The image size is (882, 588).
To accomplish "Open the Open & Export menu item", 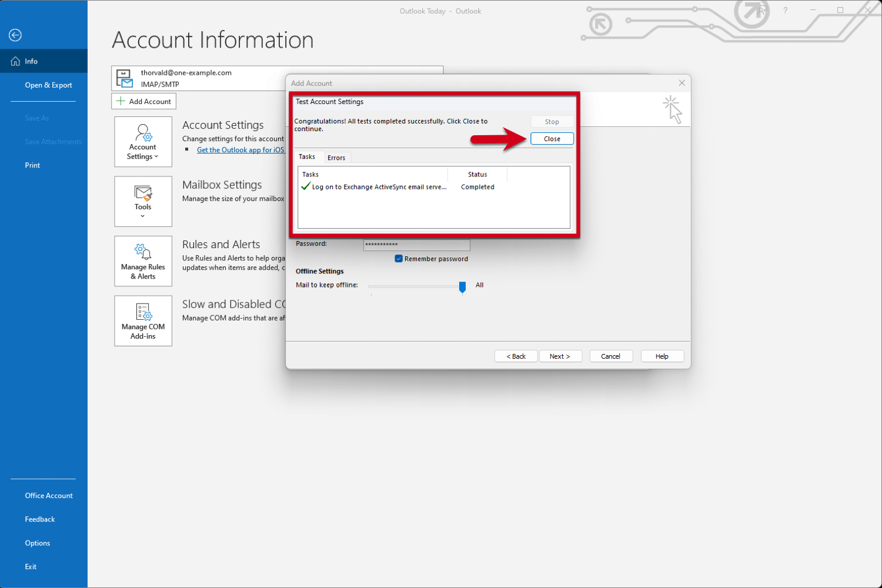I will click(48, 85).
